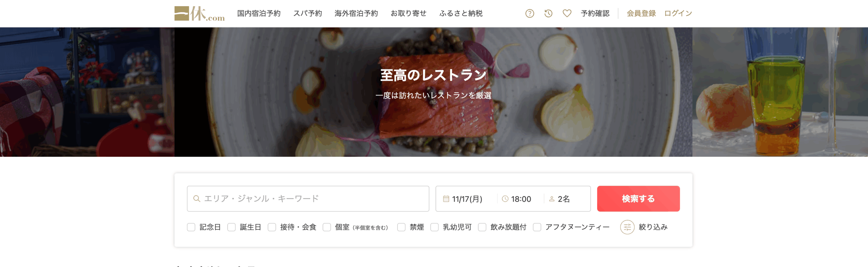Open the ログイン link
Screen dimensions: 868x267
(x=678, y=14)
